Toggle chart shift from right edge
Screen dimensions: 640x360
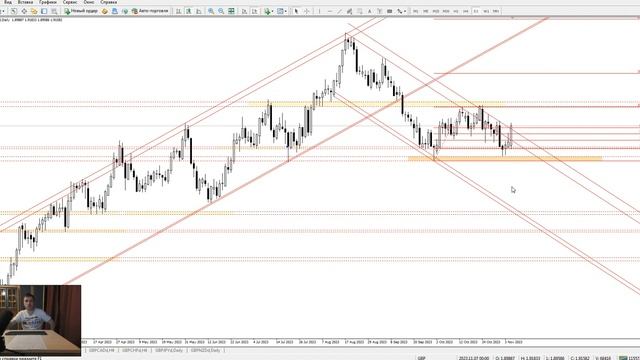tap(254, 11)
